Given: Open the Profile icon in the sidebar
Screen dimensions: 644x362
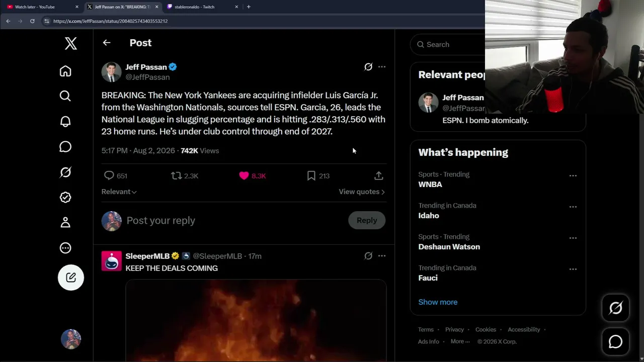Looking at the screenshot, I should pyautogui.click(x=65, y=223).
